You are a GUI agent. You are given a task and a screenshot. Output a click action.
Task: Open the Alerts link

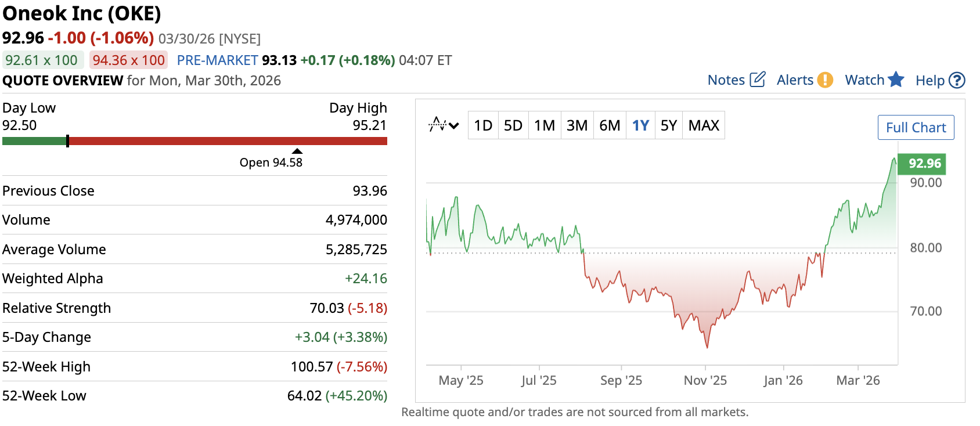coord(795,80)
